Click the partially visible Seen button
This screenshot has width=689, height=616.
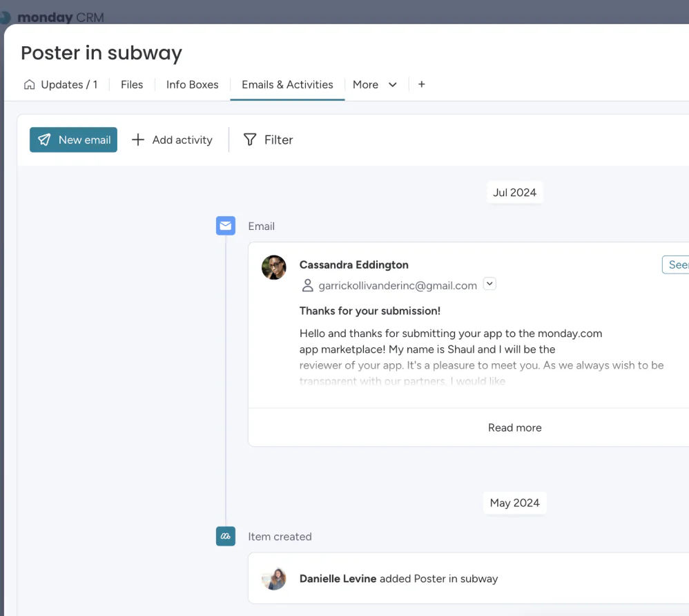pyautogui.click(x=676, y=264)
